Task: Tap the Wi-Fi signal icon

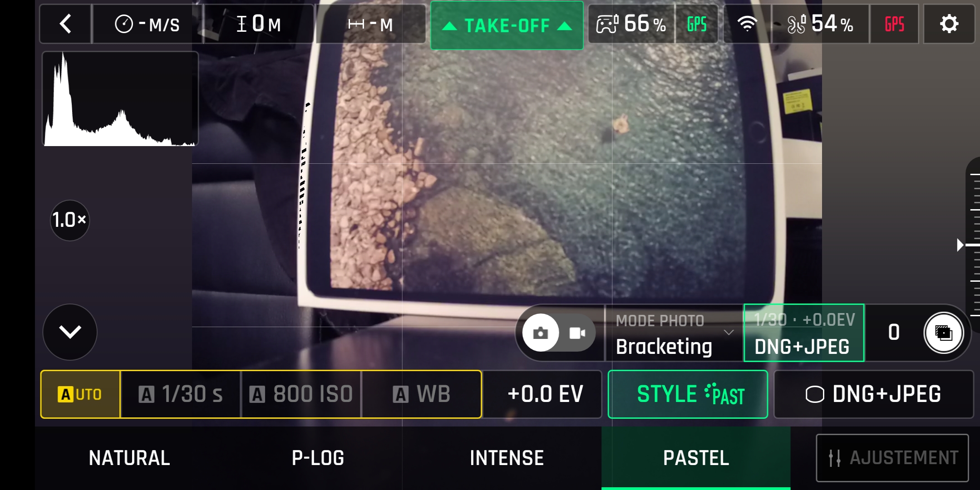Action: coord(747,24)
